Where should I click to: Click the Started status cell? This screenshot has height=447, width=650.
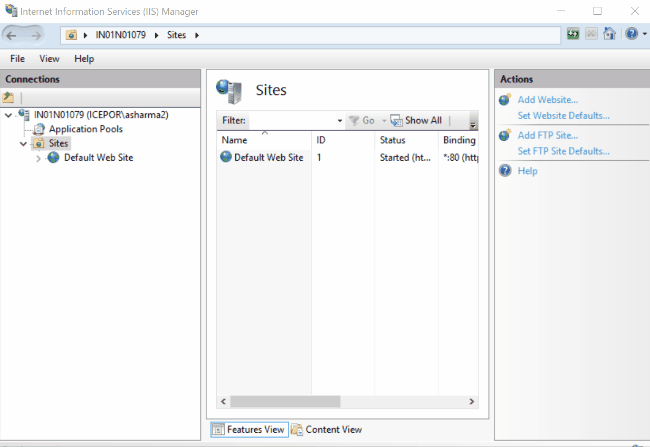click(405, 158)
